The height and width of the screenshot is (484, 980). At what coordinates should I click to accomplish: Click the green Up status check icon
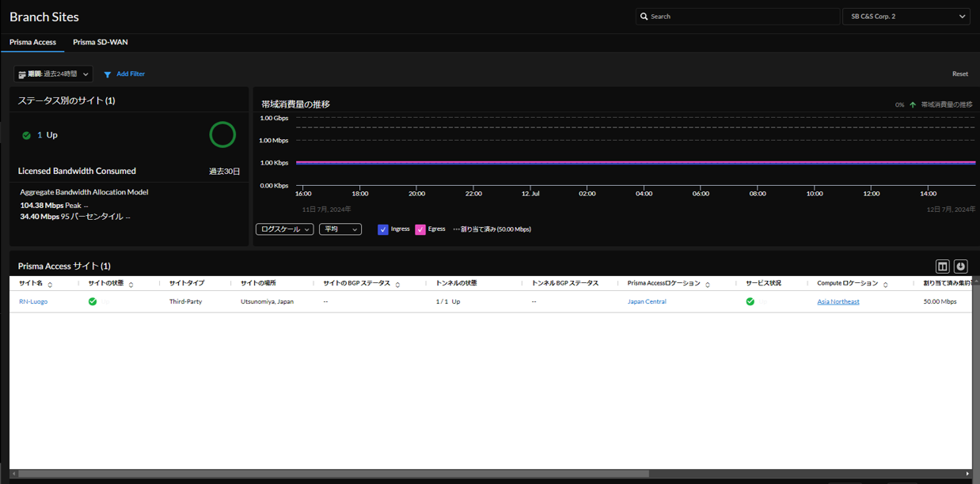(27, 135)
